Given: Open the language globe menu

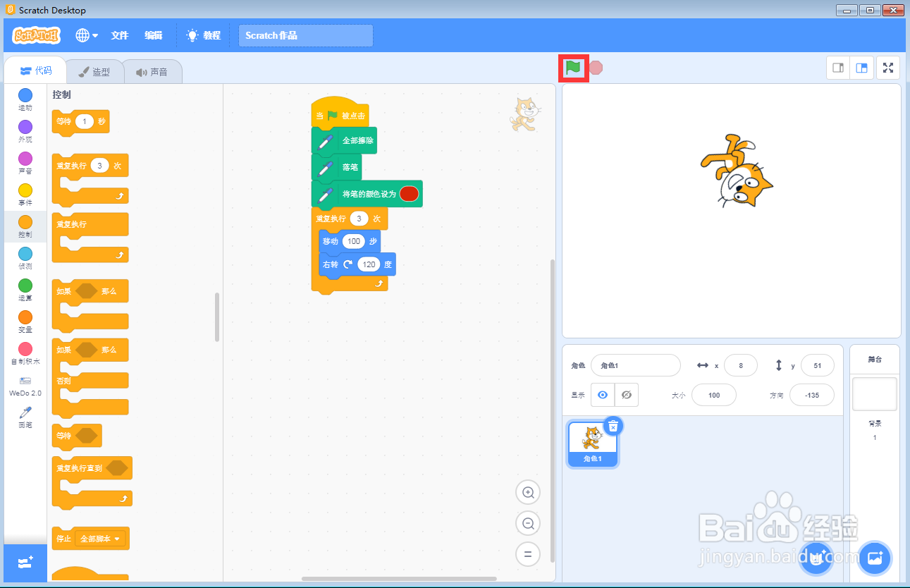Looking at the screenshot, I should [87, 35].
